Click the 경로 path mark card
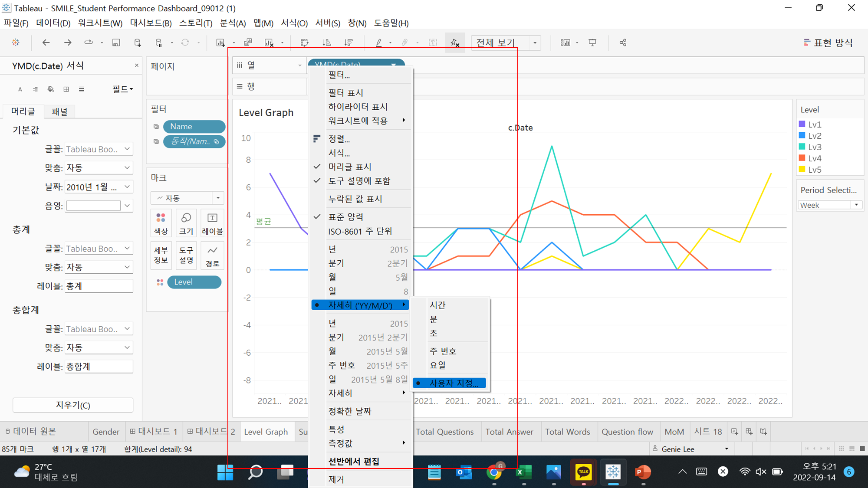 [212, 256]
